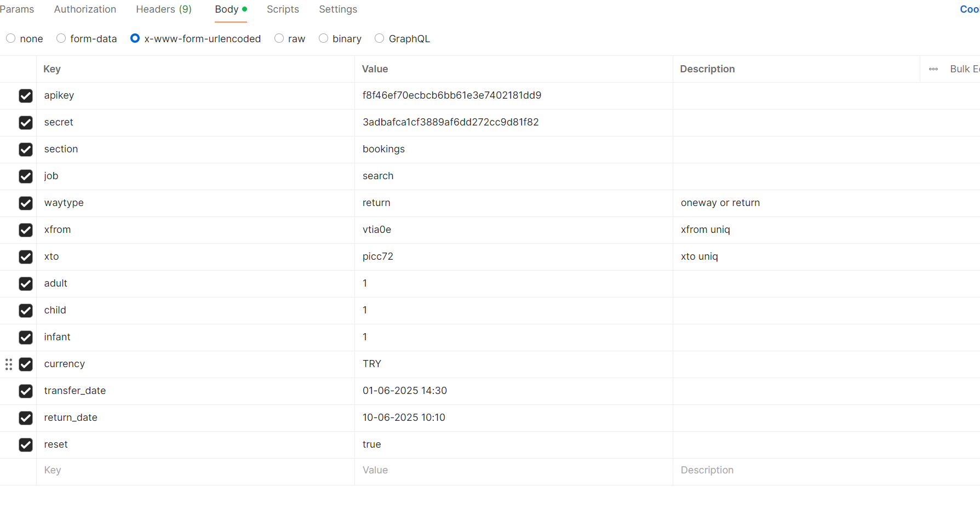Choose form-data body option

(61, 38)
